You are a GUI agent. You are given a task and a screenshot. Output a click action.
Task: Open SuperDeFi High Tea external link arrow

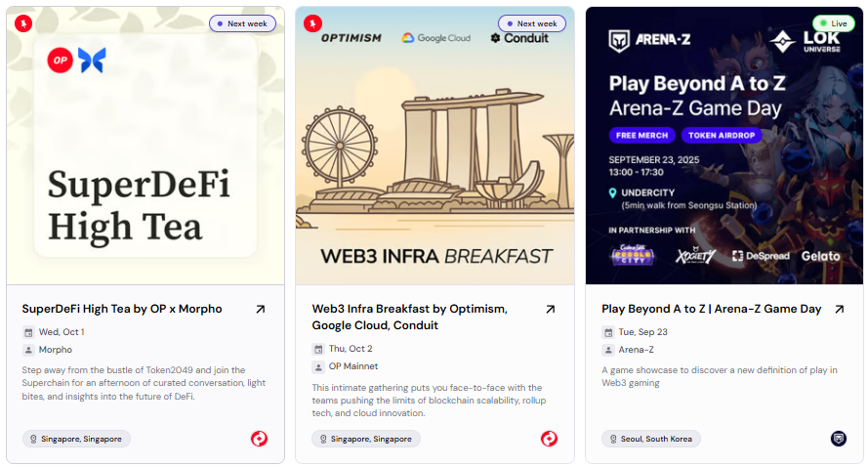click(260, 309)
